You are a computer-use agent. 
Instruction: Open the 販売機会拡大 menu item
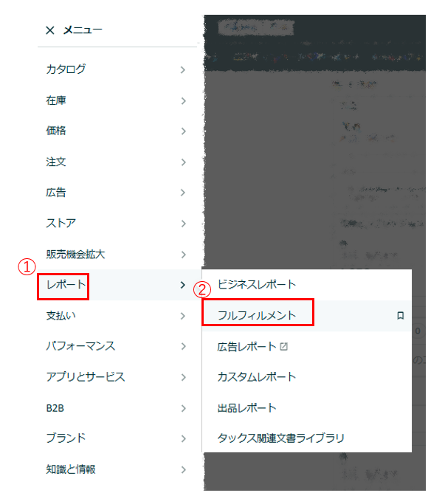pos(75,255)
